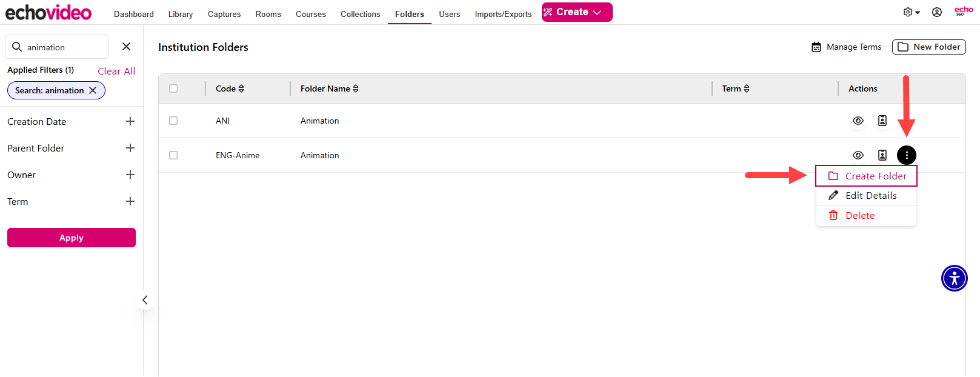Open the Imports/Exports tab
The width and height of the screenshot is (980, 377).
pyautogui.click(x=503, y=14)
